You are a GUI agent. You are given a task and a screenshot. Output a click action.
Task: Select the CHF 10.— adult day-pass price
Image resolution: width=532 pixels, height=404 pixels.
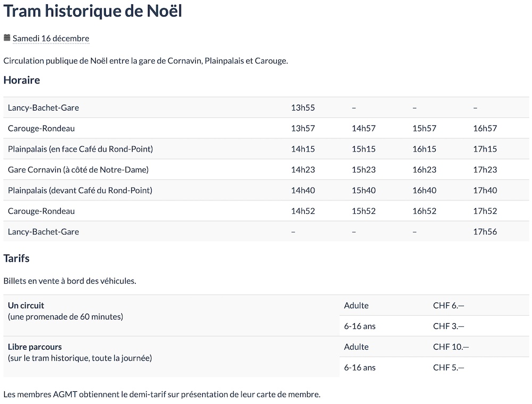[x=451, y=347]
